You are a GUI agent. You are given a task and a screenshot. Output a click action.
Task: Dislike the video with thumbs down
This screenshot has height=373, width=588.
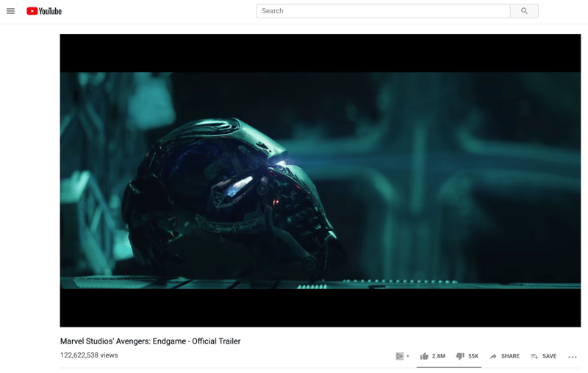pos(460,356)
